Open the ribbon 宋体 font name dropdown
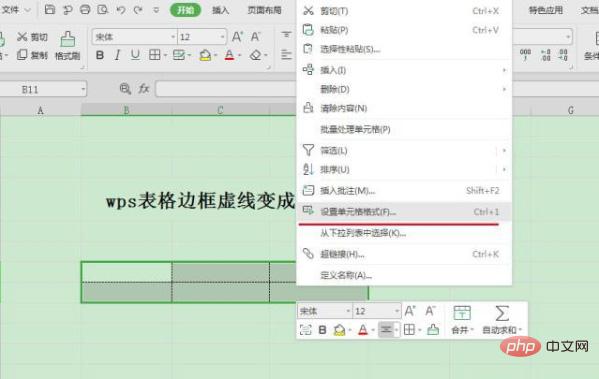599x379 pixels. click(x=173, y=37)
